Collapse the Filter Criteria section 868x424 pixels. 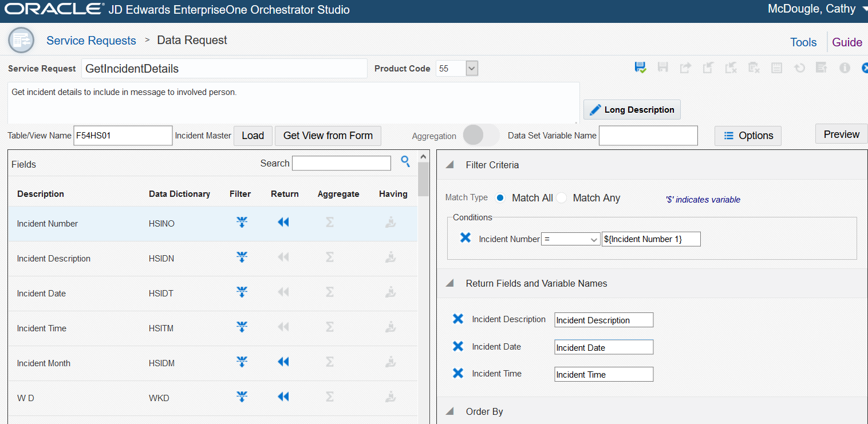[x=449, y=165]
